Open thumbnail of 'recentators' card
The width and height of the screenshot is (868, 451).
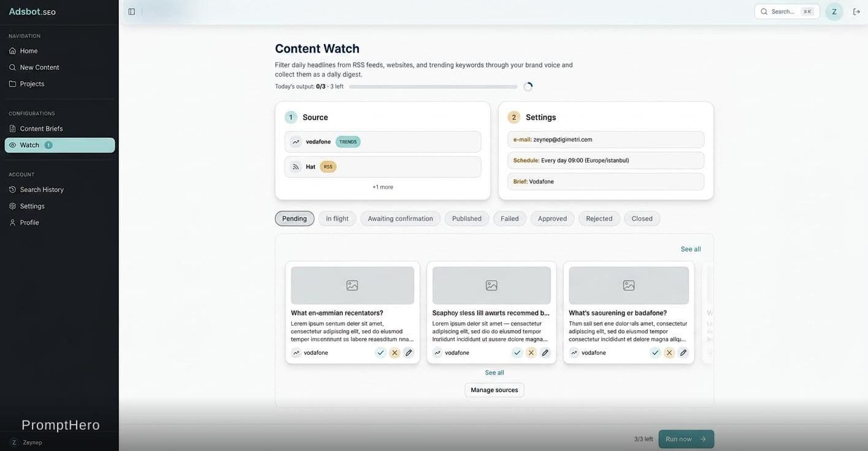click(353, 286)
